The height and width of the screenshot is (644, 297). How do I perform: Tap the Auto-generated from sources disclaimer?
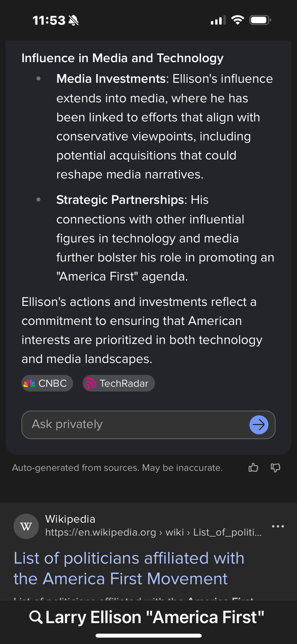click(117, 468)
